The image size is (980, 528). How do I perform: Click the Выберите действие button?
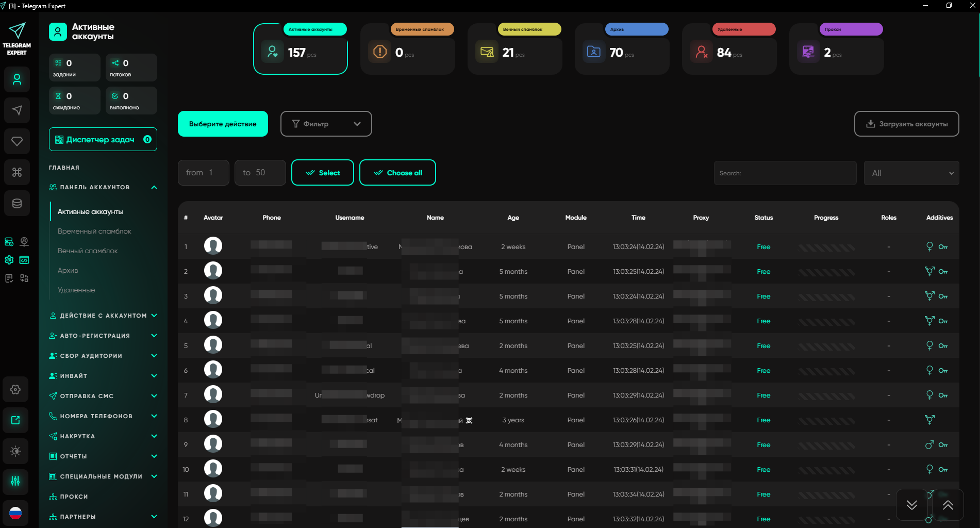tap(223, 124)
